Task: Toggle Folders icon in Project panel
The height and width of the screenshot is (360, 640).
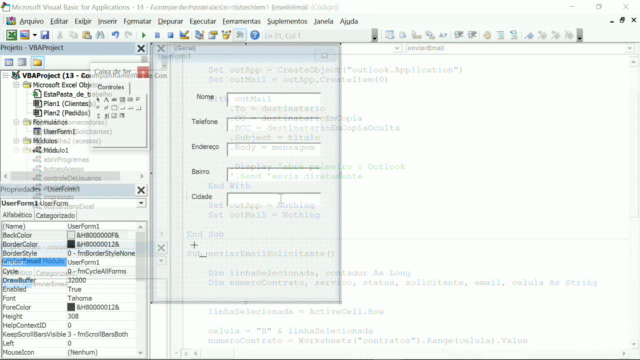Action: coord(38,62)
